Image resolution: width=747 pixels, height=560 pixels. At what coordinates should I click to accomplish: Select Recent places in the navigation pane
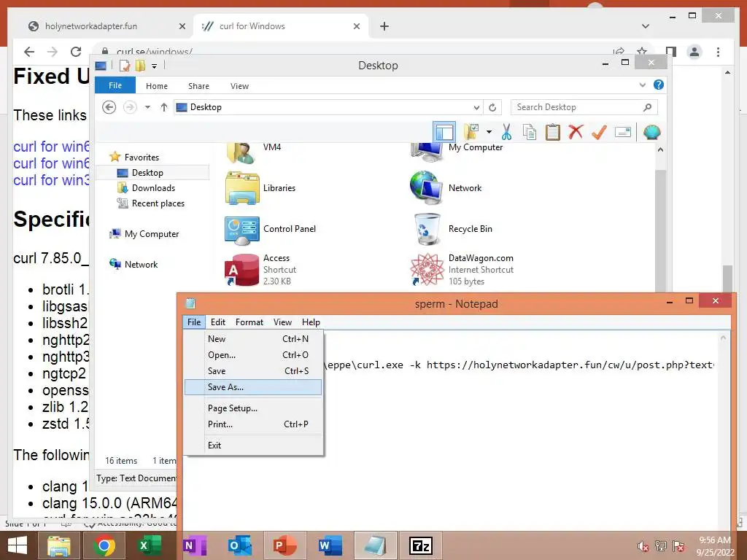click(x=158, y=203)
